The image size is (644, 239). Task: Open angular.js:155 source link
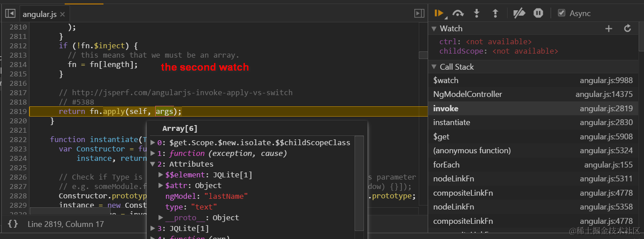pos(608,165)
